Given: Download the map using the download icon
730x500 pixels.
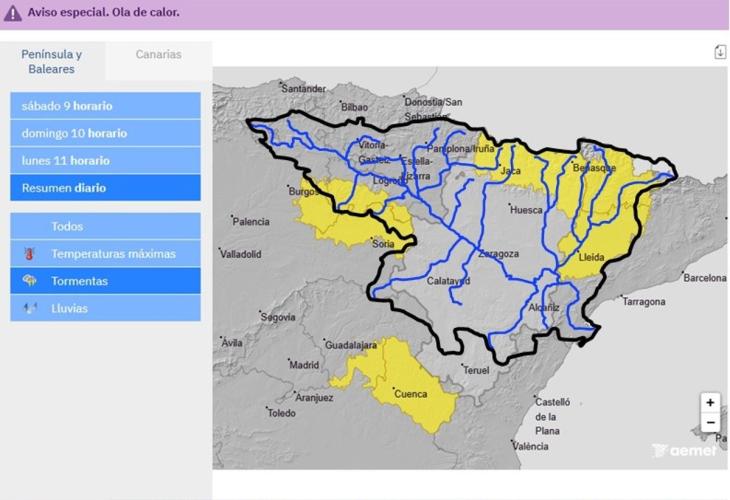Looking at the screenshot, I should (720, 52).
